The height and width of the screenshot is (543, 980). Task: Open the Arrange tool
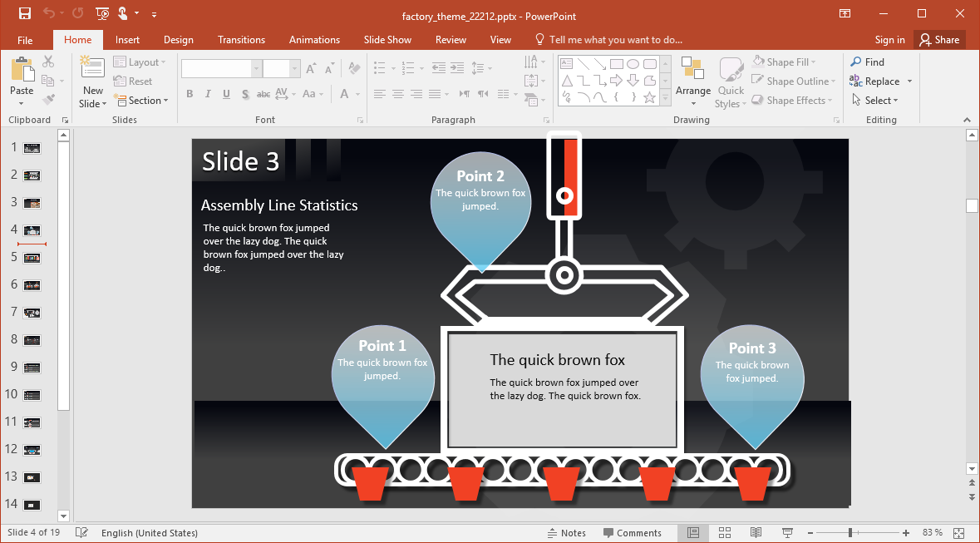point(692,81)
